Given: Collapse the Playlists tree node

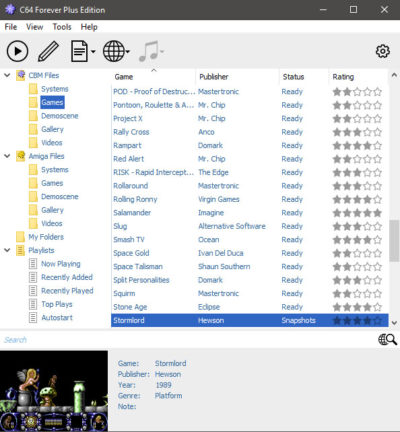Looking at the screenshot, I should point(7,250).
